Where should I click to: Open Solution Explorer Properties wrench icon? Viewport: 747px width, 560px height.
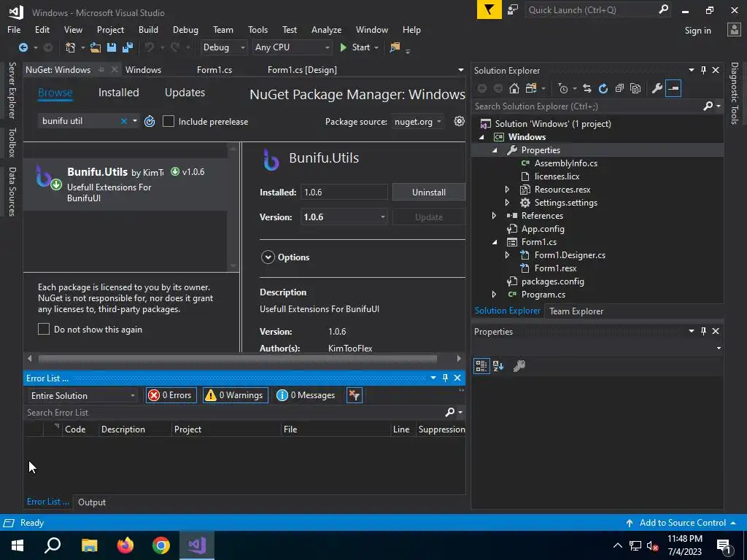pos(657,88)
